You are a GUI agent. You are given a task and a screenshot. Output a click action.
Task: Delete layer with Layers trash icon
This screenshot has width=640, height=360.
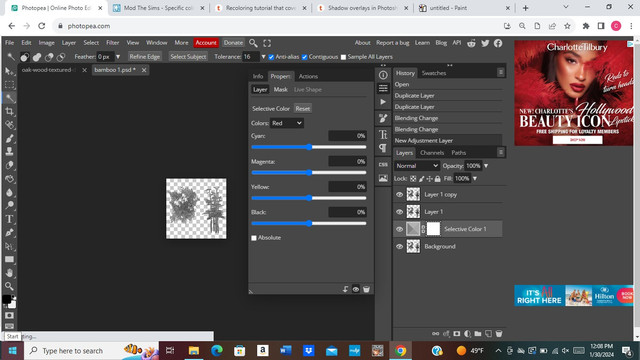(499, 333)
